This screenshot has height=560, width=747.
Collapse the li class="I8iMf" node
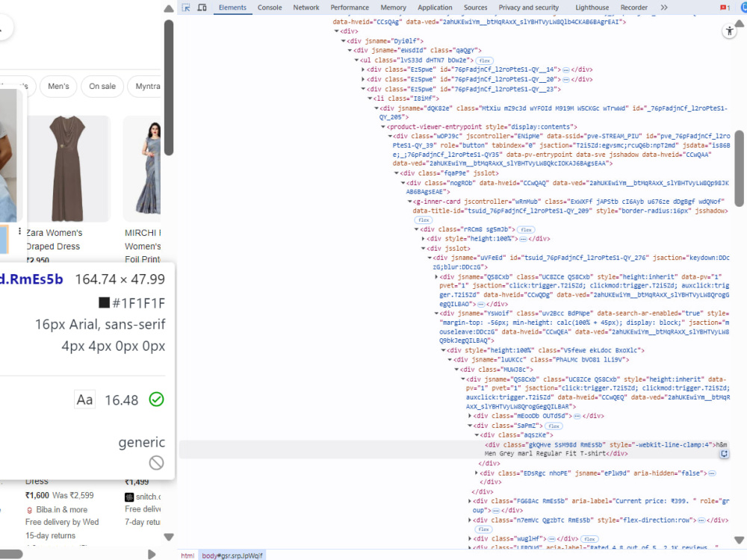tap(370, 99)
